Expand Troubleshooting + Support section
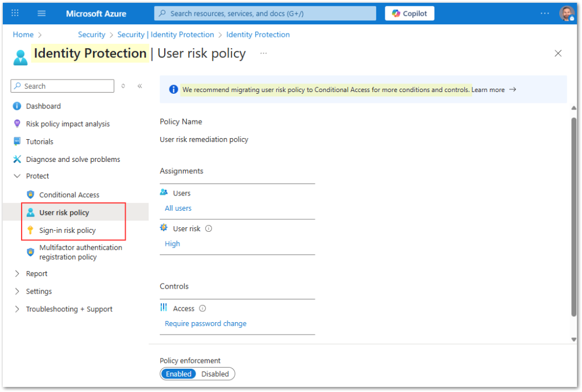This screenshot has width=582, height=392. [x=17, y=309]
